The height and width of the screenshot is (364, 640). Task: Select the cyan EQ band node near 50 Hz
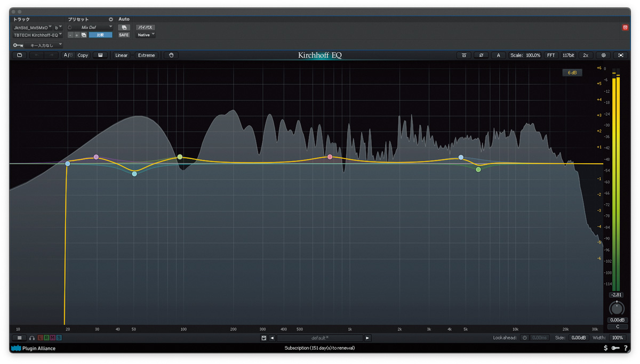click(134, 174)
